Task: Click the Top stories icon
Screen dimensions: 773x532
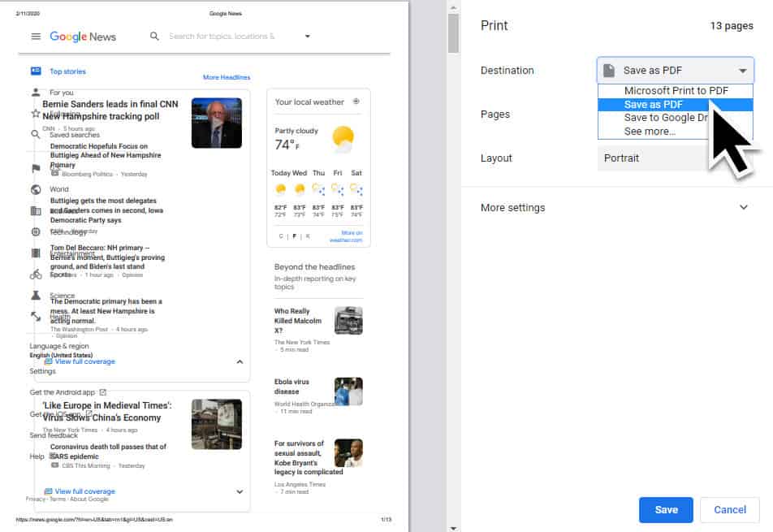Action: (x=36, y=71)
